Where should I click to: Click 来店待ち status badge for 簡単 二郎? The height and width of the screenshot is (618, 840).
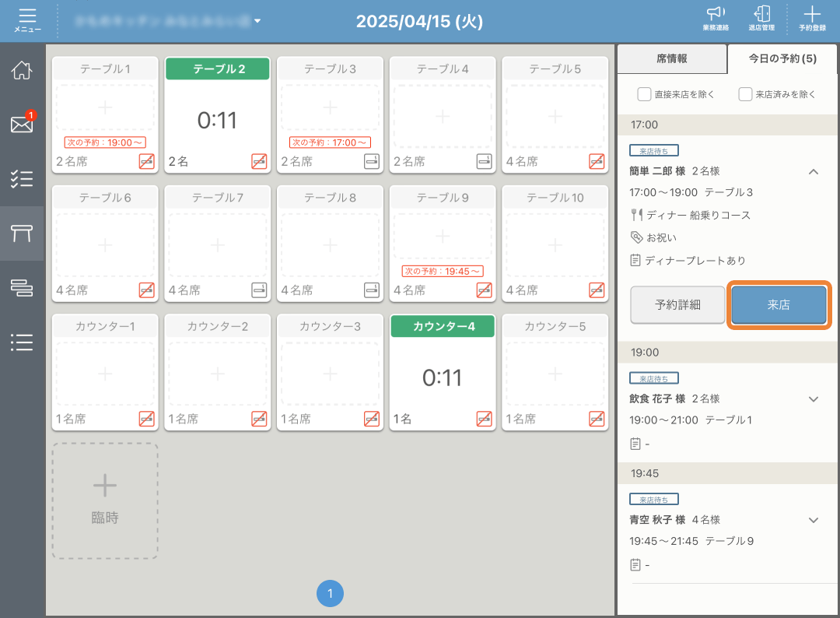pos(654,151)
